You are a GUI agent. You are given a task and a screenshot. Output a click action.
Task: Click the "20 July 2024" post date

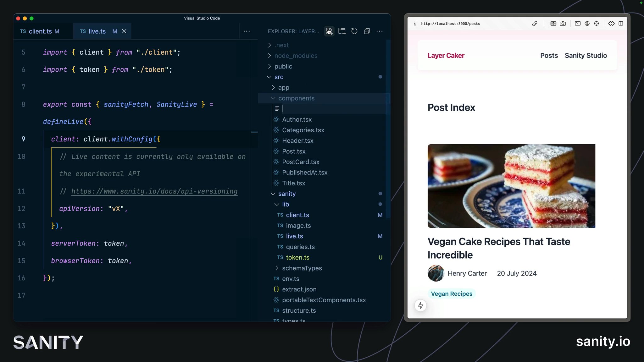517,273
